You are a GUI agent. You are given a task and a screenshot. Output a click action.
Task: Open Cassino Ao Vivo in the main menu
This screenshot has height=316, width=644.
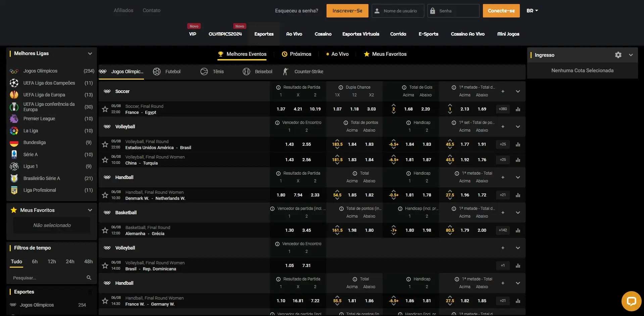click(467, 34)
